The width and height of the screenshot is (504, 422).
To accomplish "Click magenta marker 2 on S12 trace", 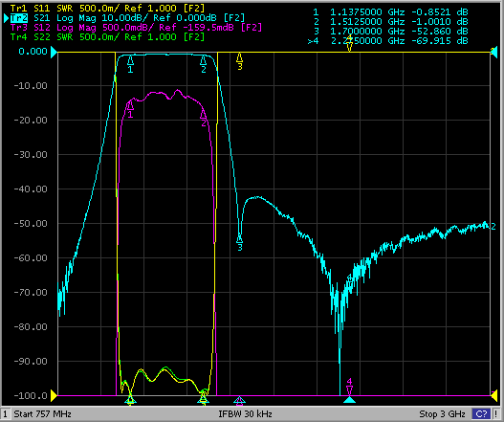I will pyautogui.click(x=203, y=118).
